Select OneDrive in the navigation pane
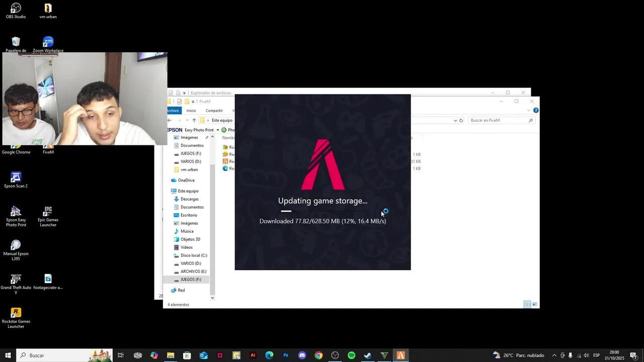 [186, 180]
